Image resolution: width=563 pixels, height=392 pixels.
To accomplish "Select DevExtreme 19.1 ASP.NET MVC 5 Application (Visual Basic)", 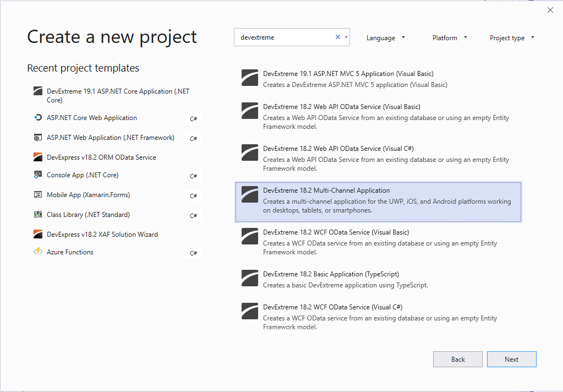I will coord(348,74).
